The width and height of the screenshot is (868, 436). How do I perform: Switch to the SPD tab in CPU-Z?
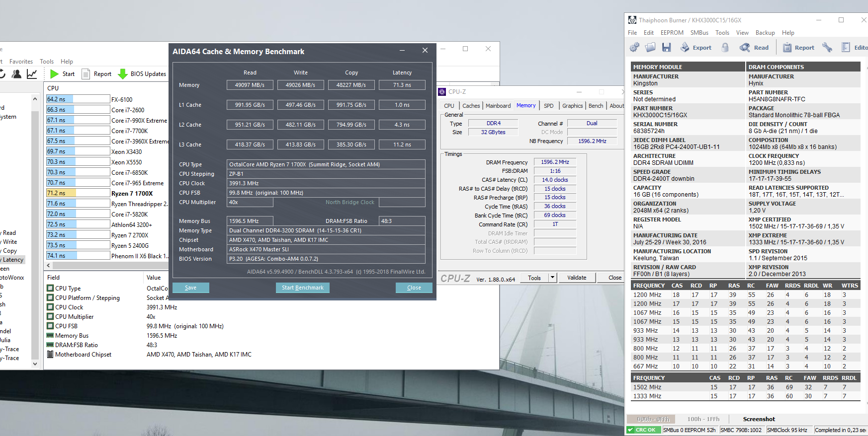[x=548, y=106]
